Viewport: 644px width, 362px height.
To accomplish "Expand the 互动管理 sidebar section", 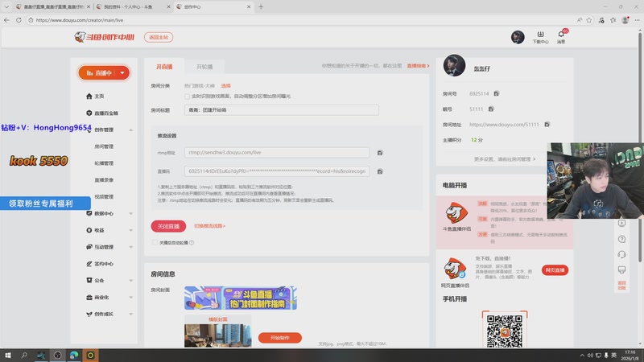I will click(131, 247).
